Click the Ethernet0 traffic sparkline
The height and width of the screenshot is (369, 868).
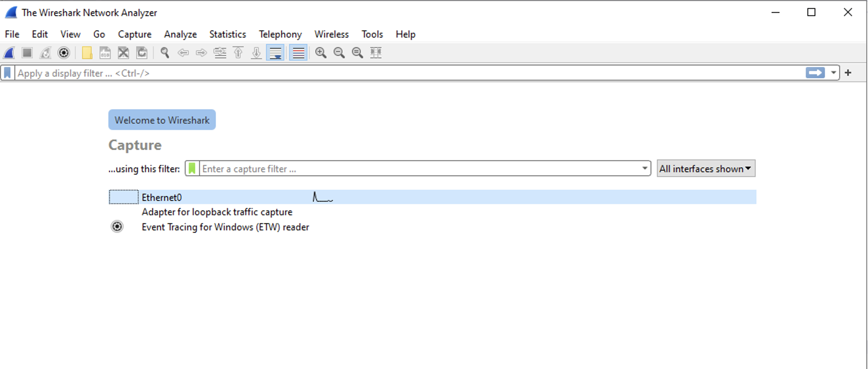coord(323,197)
